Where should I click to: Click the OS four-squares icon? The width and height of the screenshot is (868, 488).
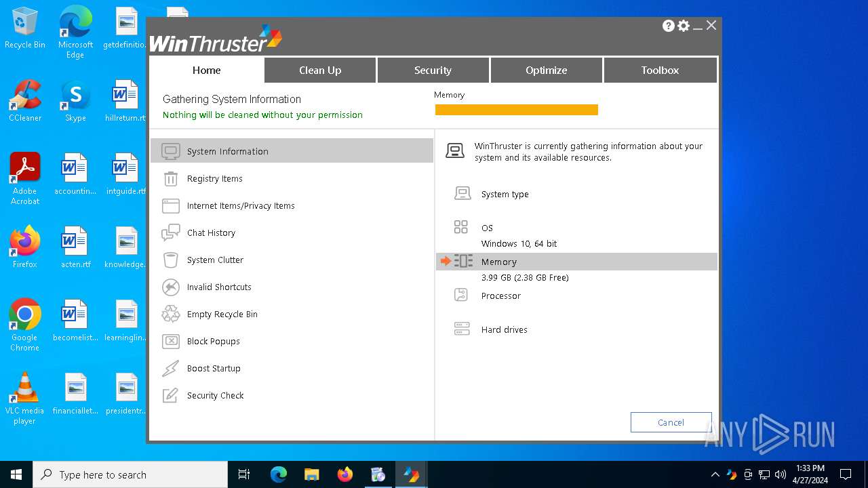(x=461, y=227)
